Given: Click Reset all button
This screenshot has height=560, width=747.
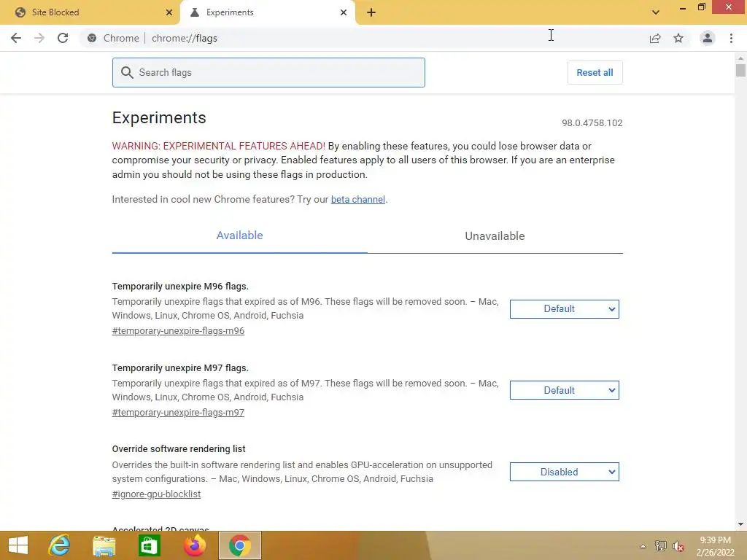Looking at the screenshot, I should click(x=595, y=72).
